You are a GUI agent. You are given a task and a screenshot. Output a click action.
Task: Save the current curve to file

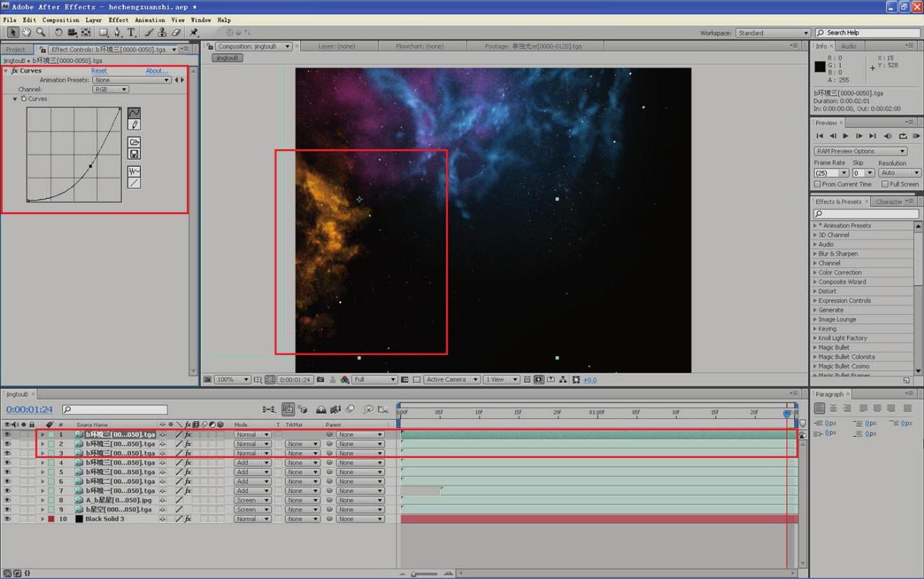[134, 153]
